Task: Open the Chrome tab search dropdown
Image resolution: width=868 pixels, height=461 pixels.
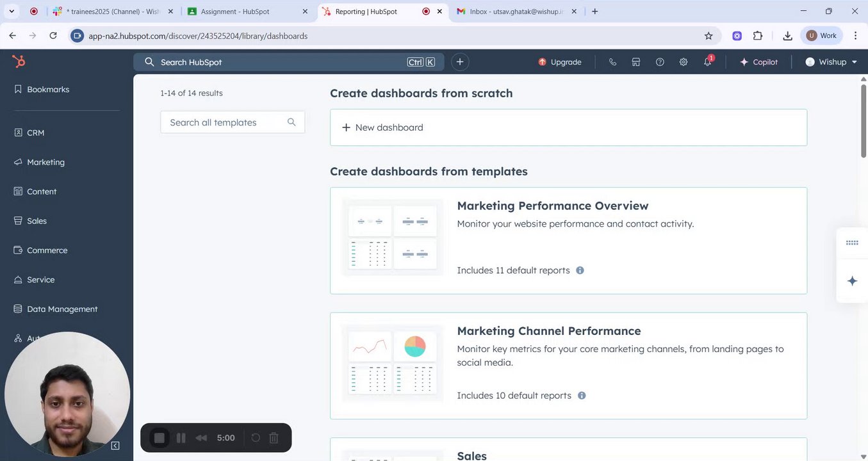Action: pos(12,12)
